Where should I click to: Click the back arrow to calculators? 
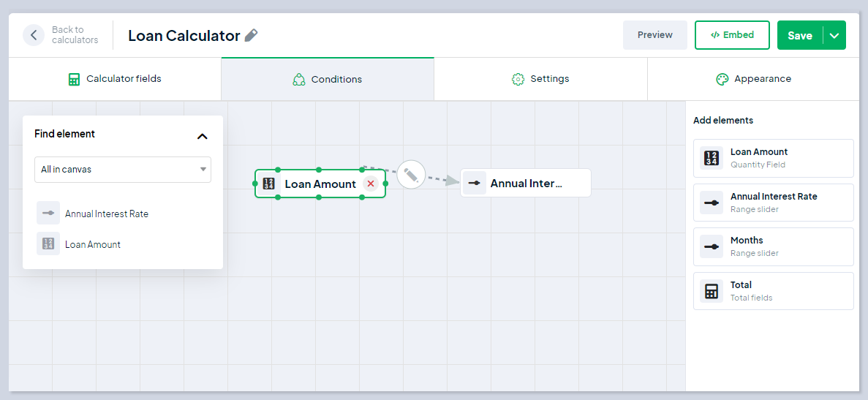pos(34,35)
